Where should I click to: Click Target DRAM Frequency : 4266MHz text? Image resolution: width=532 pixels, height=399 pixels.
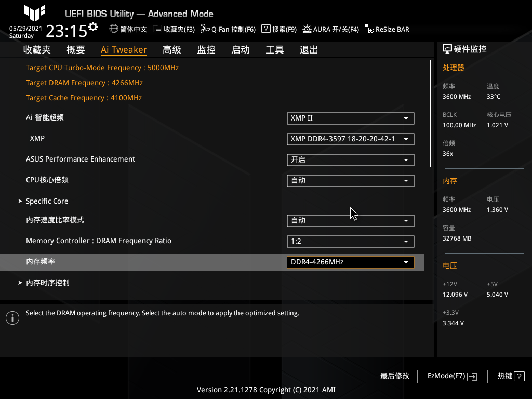84,83
